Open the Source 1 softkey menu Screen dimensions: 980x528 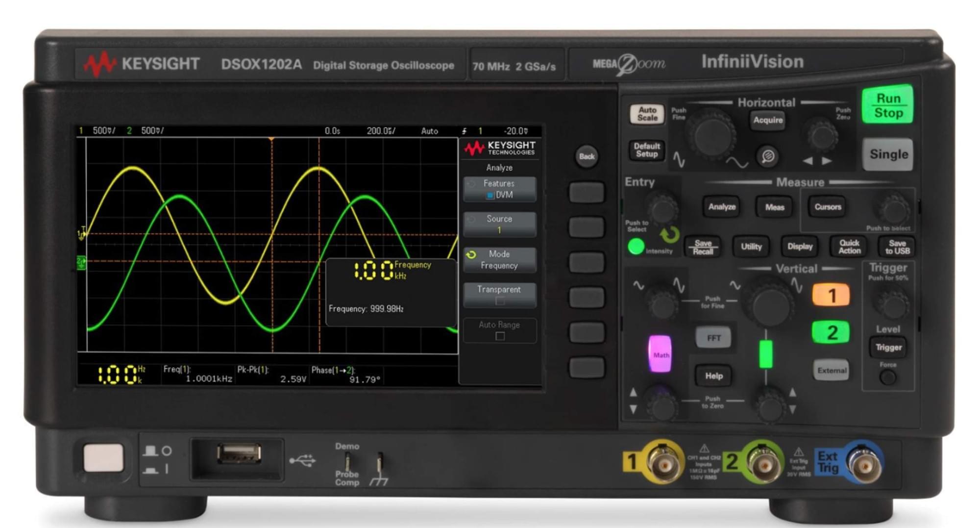499,225
